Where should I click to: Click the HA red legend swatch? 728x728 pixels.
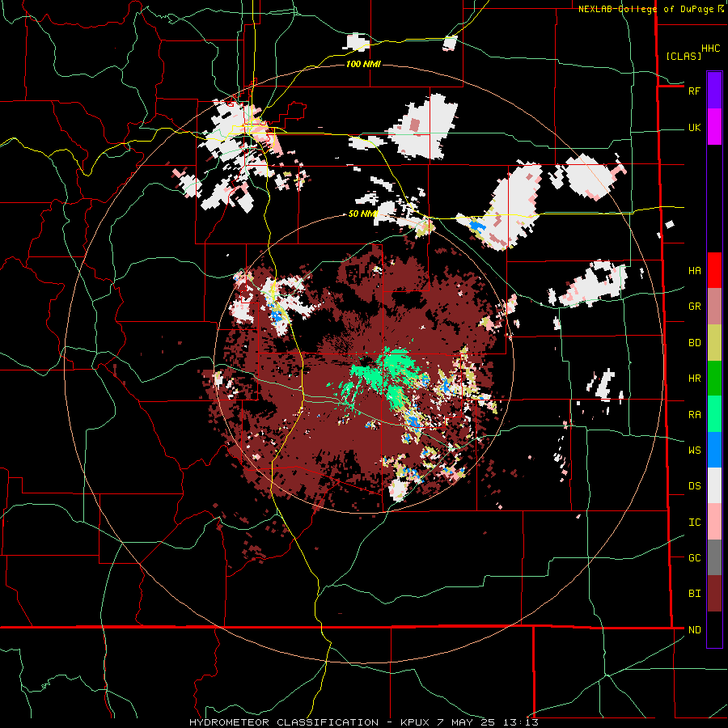click(714, 270)
